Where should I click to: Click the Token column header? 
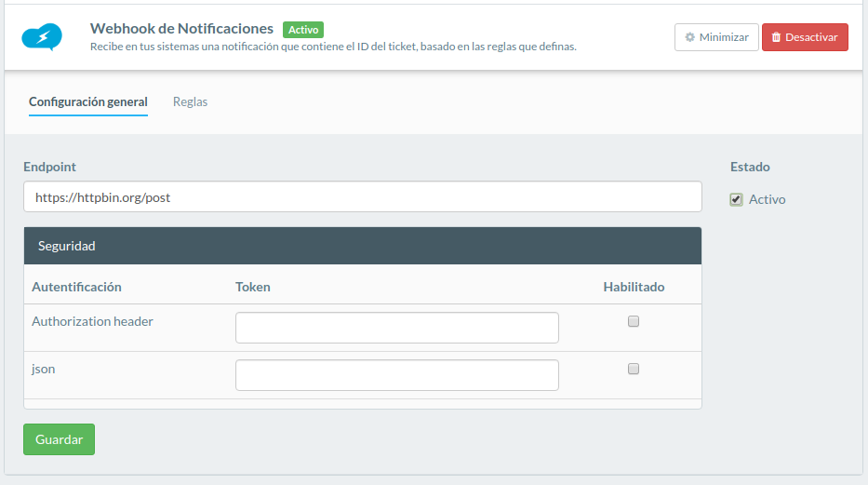[x=253, y=287]
